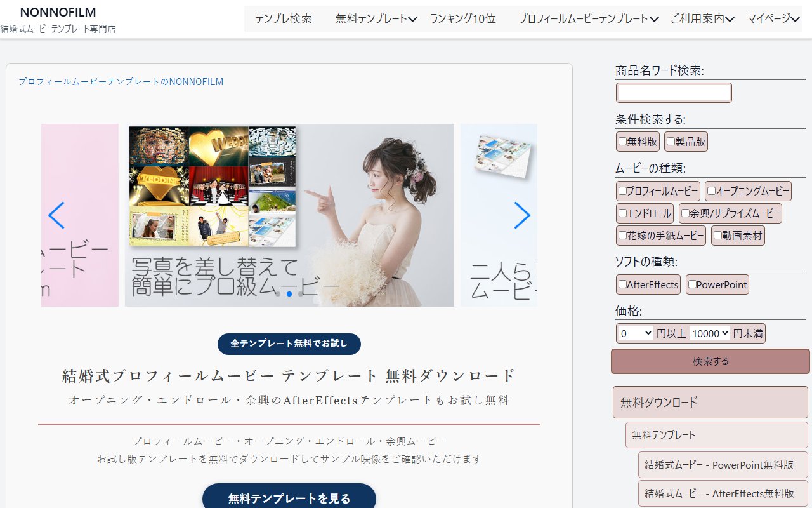
Task: Expand the 無料テンプレート navigation menu
Action: [x=376, y=19]
